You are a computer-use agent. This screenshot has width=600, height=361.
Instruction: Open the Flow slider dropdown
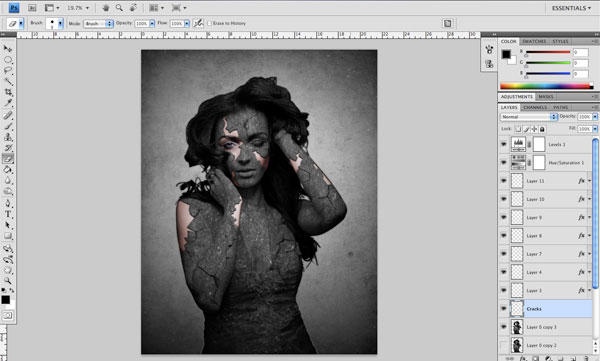click(x=187, y=24)
